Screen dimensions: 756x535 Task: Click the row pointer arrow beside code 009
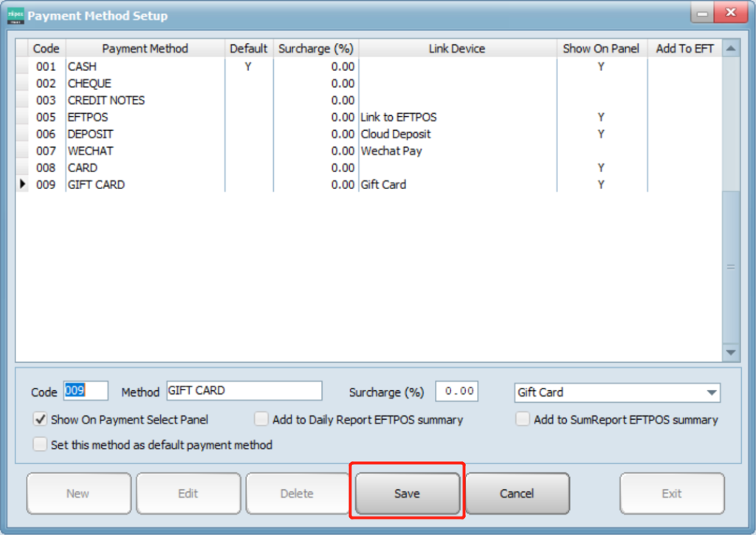click(22, 185)
